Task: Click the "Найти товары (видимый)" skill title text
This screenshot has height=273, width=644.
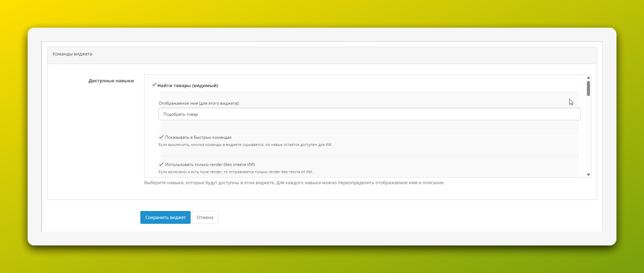Action: (188, 86)
